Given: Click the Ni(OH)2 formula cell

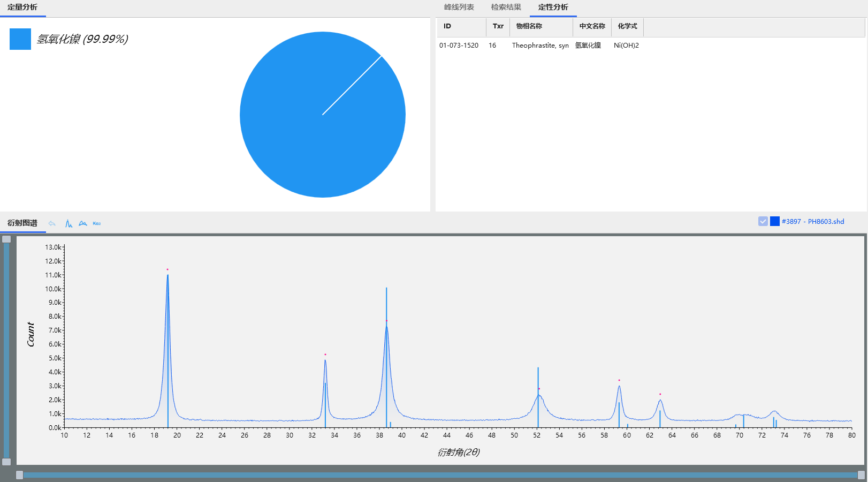Looking at the screenshot, I should click(x=626, y=46).
